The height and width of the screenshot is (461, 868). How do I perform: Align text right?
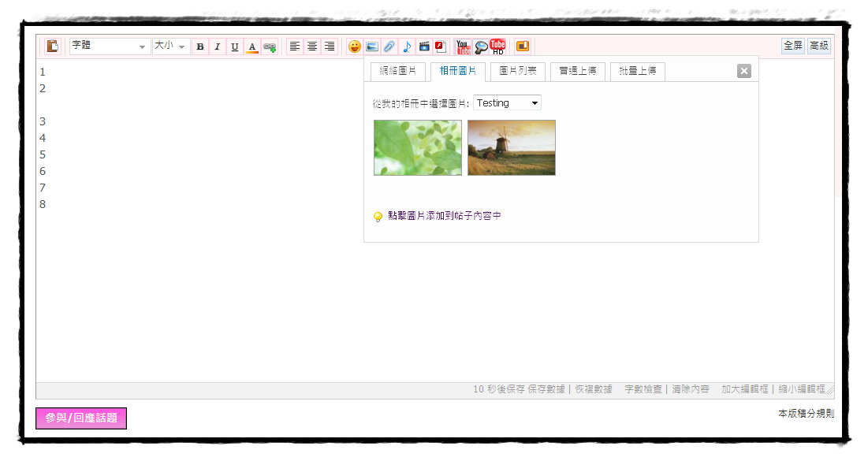[x=330, y=46]
